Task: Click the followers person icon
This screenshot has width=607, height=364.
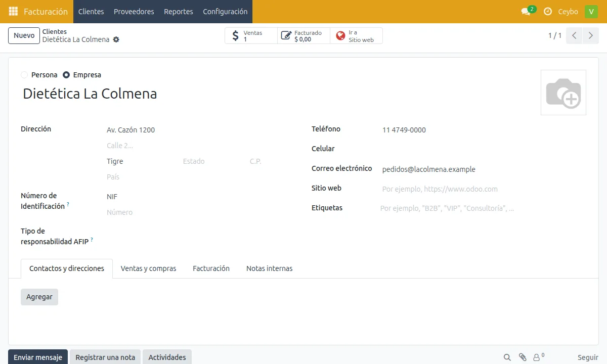Action: 539,357
